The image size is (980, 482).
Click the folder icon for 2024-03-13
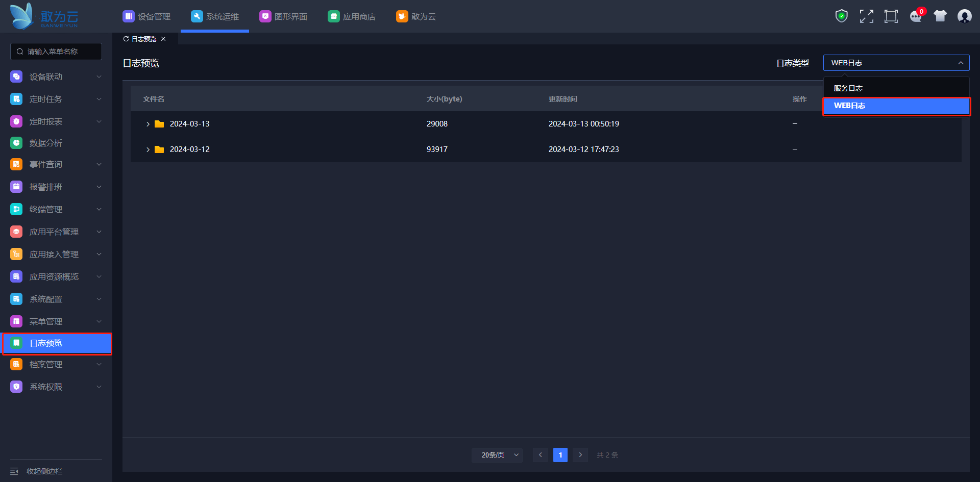point(159,124)
